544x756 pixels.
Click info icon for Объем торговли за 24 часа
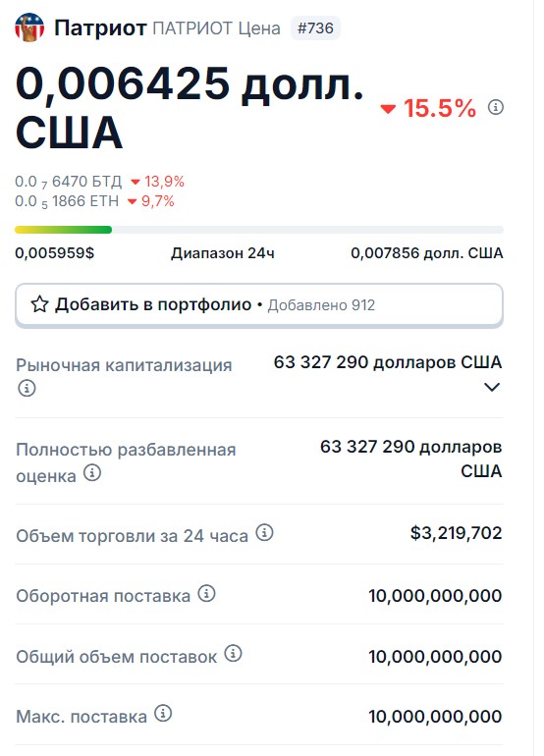click(264, 533)
